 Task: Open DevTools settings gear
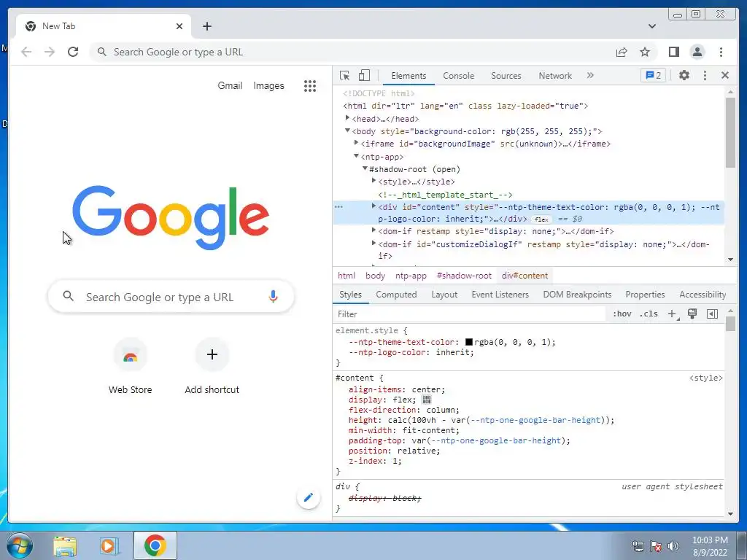[x=684, y=75]
